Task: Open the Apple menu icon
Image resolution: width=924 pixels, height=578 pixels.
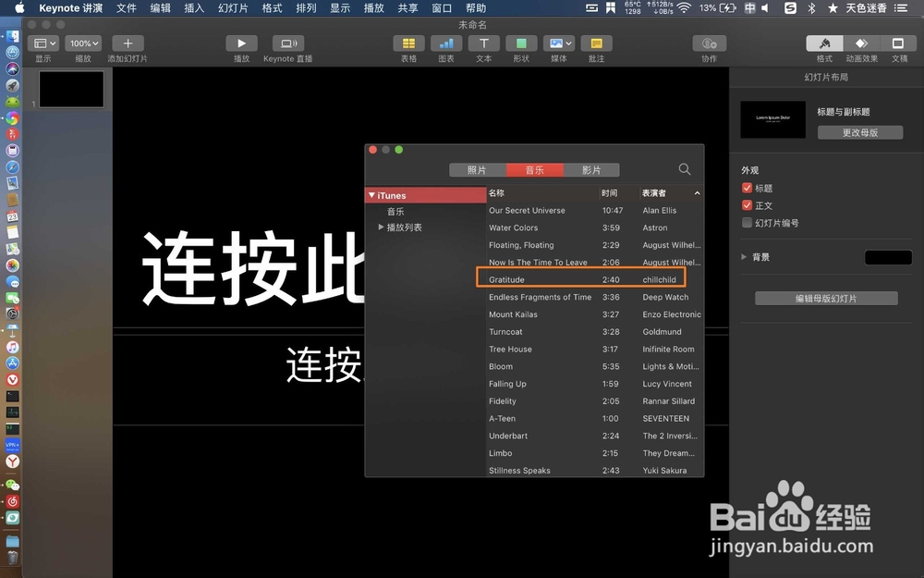Action: click(19, 7)
